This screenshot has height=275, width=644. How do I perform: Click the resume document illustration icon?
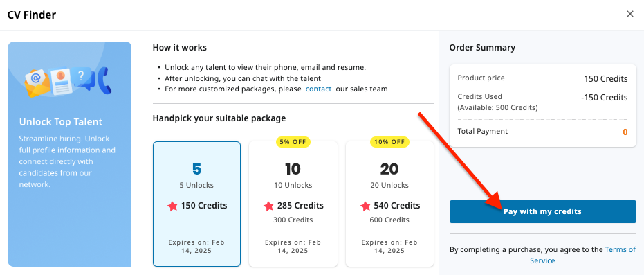(62, 82)
